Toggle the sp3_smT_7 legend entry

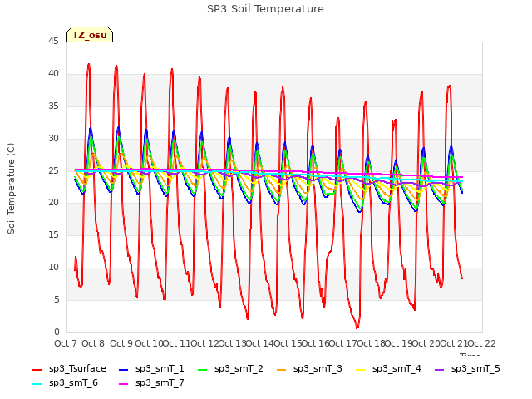coord(151,383)
